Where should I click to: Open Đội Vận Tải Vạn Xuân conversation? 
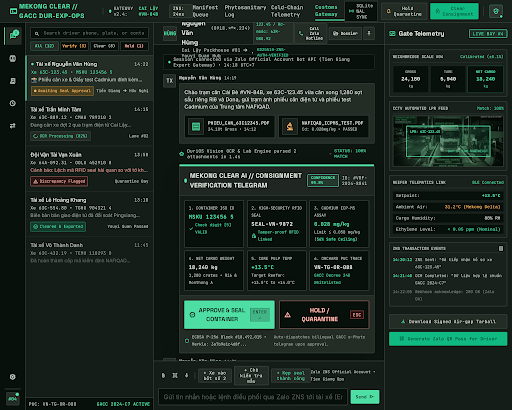[x=89, y=168]
